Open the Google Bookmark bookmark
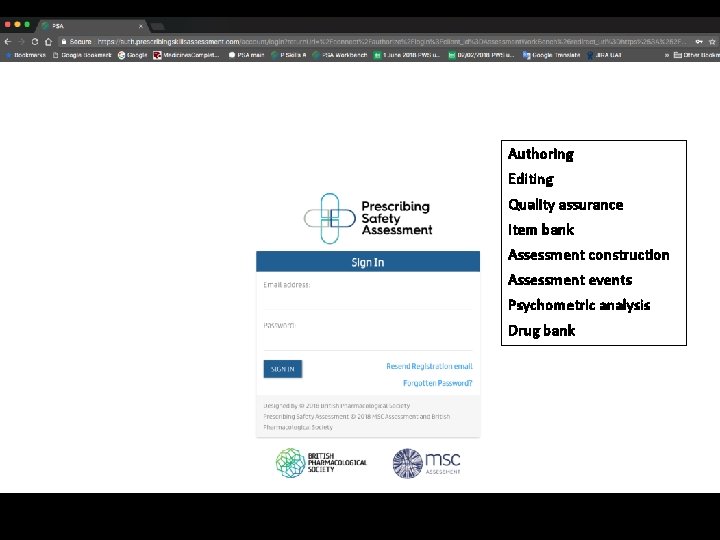The height and width of the screenshot is (540, 720). [x=82, y=55]
